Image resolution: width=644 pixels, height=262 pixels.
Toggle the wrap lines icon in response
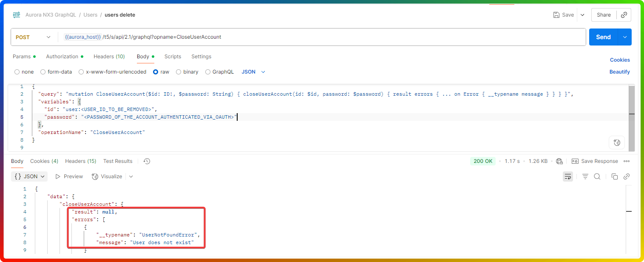point(567,177)
